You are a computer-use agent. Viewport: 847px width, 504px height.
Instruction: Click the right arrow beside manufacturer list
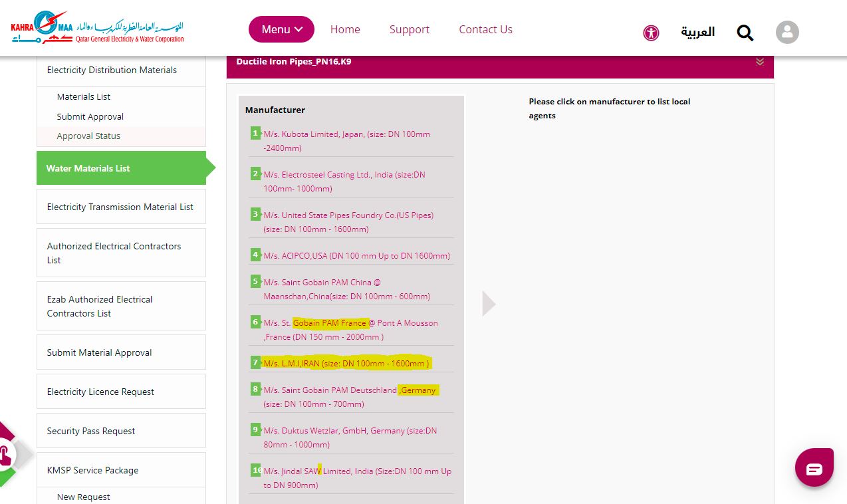pos(489,303)
